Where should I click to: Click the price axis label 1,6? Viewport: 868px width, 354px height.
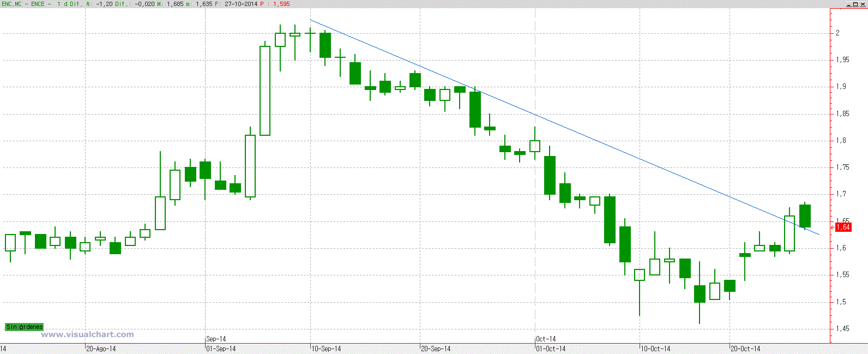[x=841, y=248]
